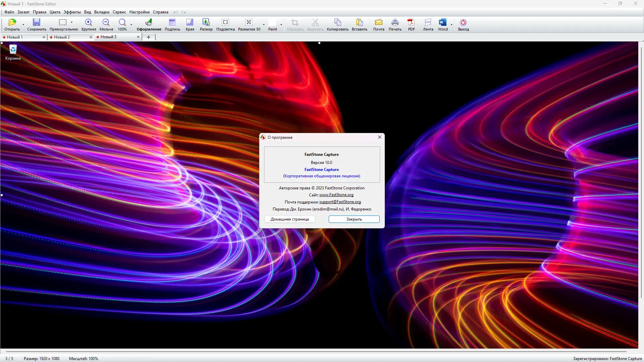The width and height of the screenshot is (644, 362).
Task: Open the Оформление draw tool
Action: coord(149,22)
